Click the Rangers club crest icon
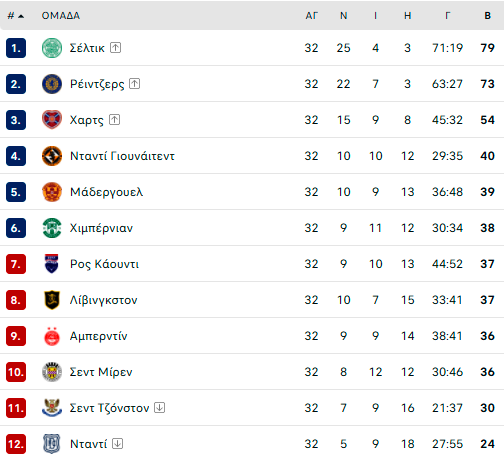Viewport: 504px width, 461px height. (52, 84)
